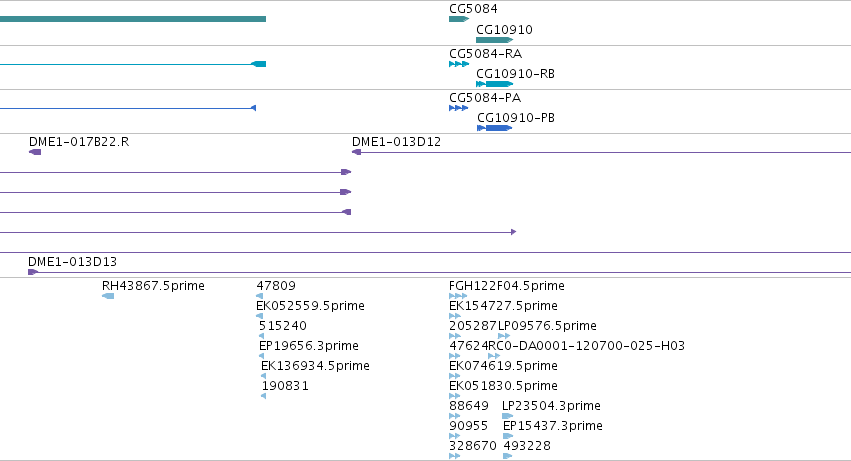Image resolution: width=851 pixels, height=461 pixels.
Task: Click the CG5084-PA blue arrow glyph
Action: tap(459, 108)
